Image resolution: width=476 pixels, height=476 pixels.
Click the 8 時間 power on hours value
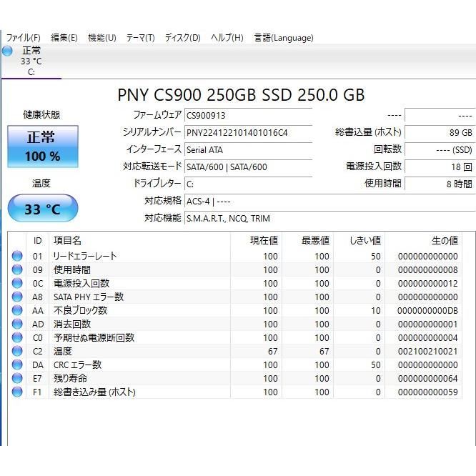(x=440, y=184)
